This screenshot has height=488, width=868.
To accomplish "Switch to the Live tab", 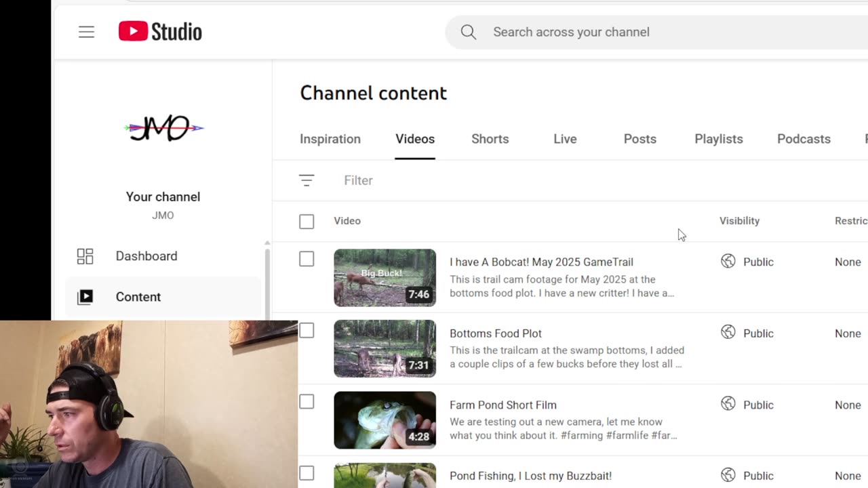I will (x=565, y=139).
